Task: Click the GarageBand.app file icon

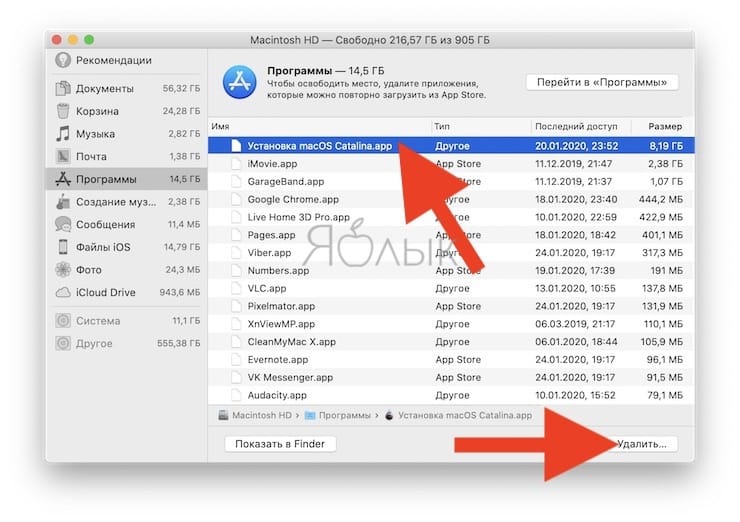Action: (x=236, y=182)
